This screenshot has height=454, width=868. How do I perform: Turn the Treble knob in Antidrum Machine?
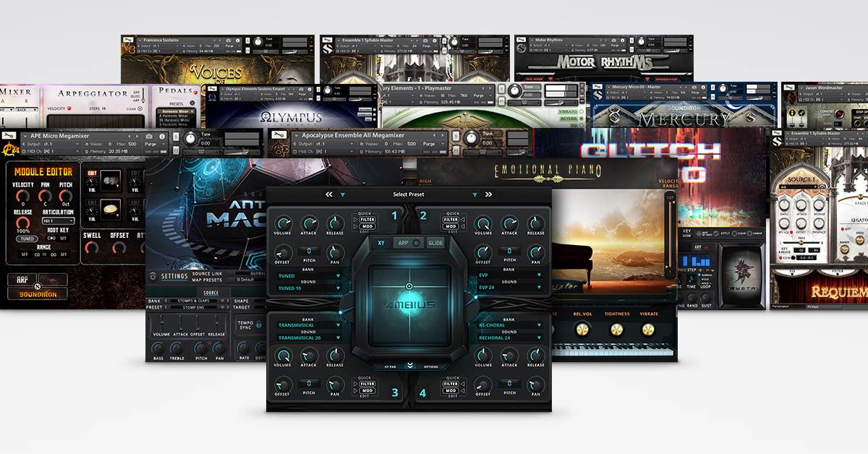coord(178,348)
